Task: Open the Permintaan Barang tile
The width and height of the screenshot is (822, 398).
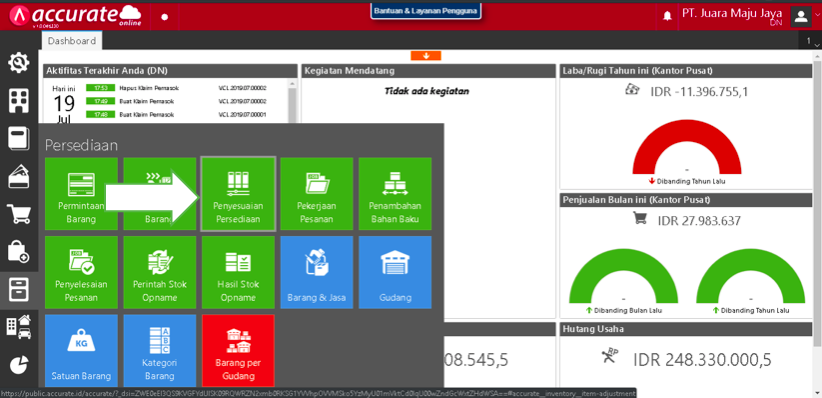Action: [81, 193]
